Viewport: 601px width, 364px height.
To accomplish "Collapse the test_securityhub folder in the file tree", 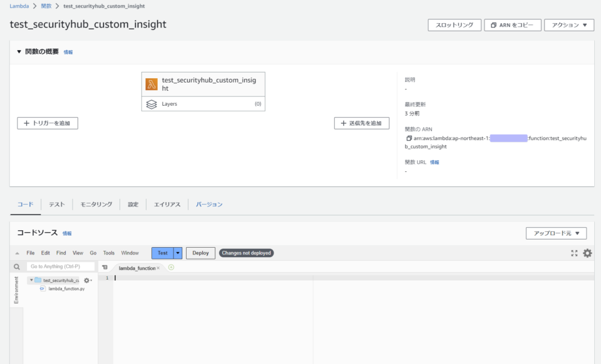I will point(31,280).
